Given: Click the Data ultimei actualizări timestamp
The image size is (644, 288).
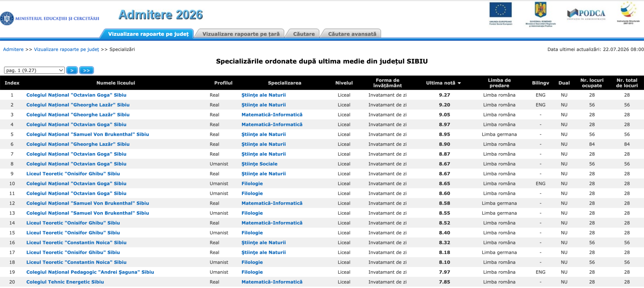Looking at the screenshot, I should (595, 50).
